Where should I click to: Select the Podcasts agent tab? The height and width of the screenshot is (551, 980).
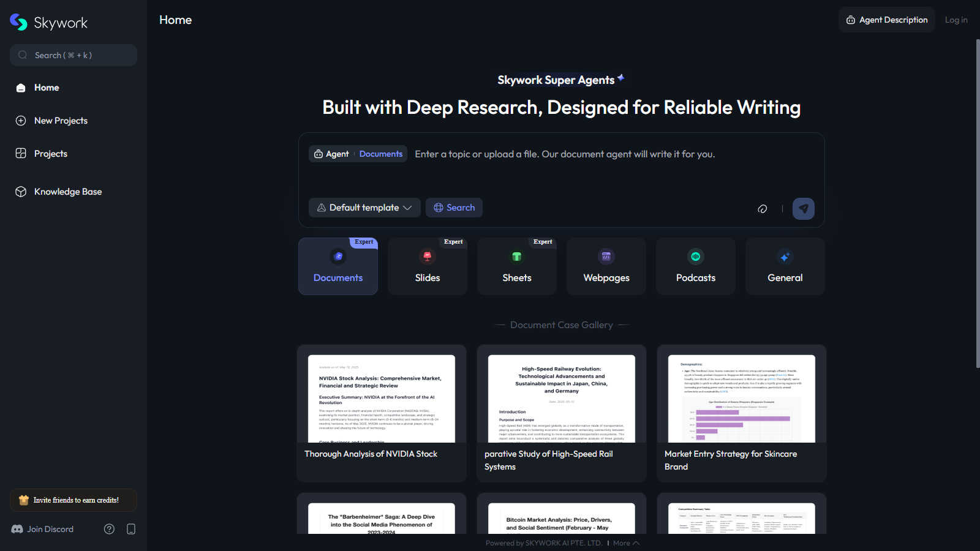tap(696, 266)
